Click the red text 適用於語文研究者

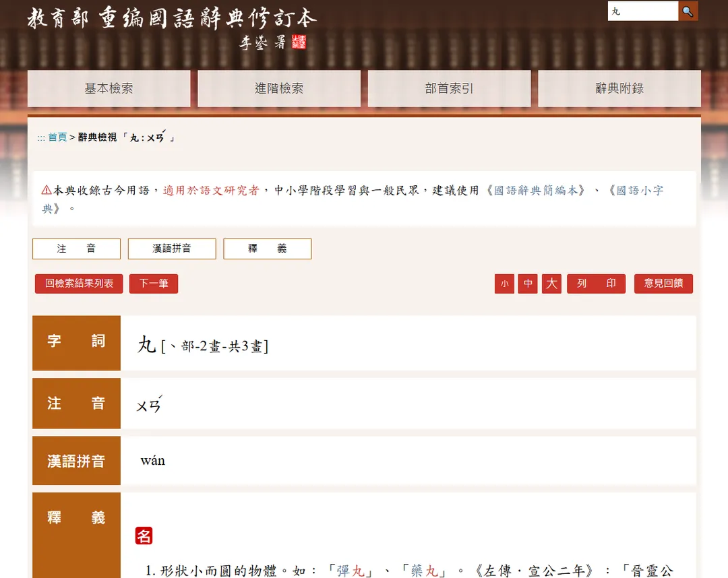click(x=211, y=191)
